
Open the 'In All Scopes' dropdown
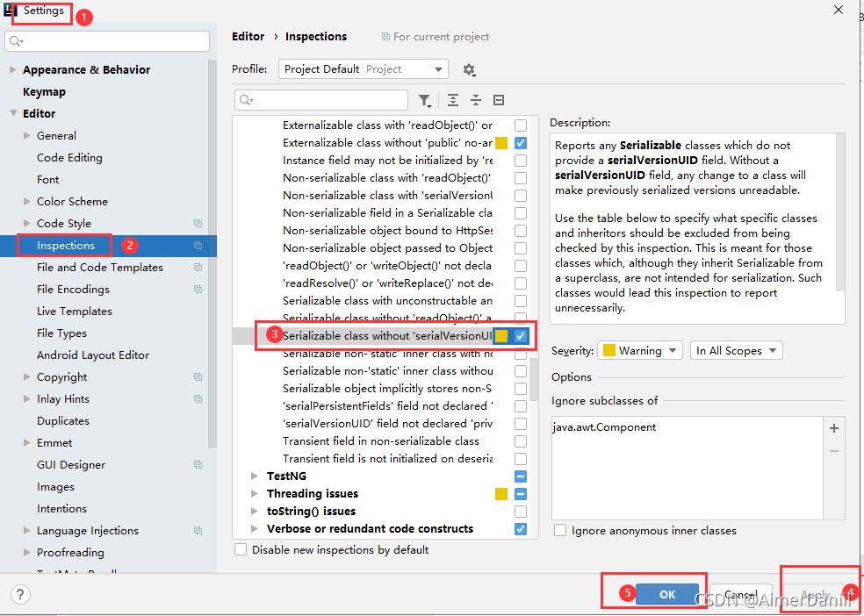click(x=736, y=351)
